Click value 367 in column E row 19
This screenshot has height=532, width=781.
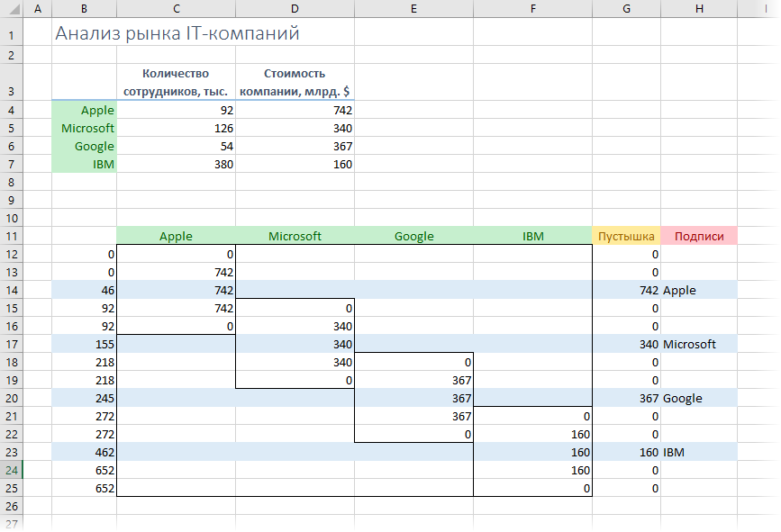[x=413, y=380]
